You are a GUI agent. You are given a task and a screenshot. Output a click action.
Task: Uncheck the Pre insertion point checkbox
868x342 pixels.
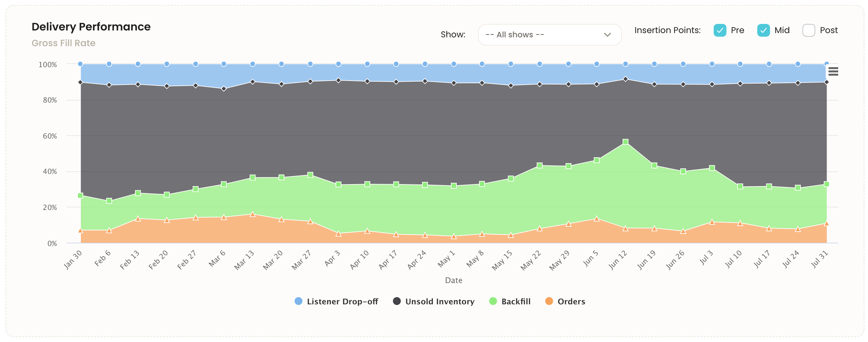(x=720, y=30)
